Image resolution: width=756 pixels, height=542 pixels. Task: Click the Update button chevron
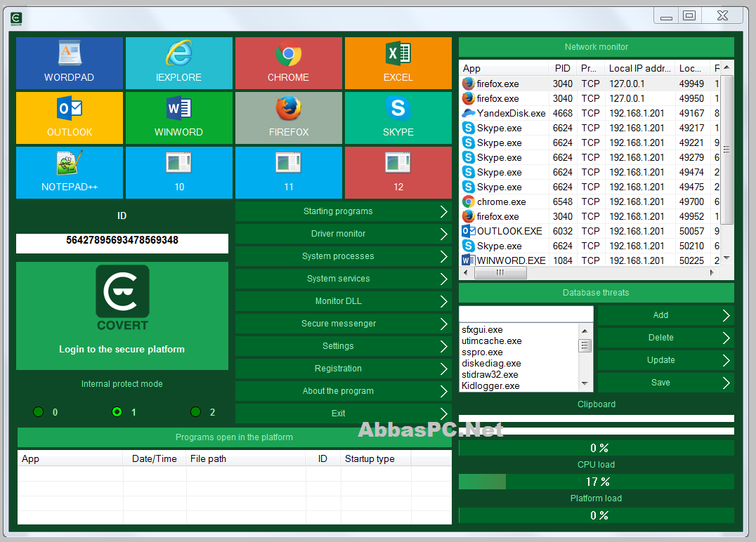coord(726,360)
